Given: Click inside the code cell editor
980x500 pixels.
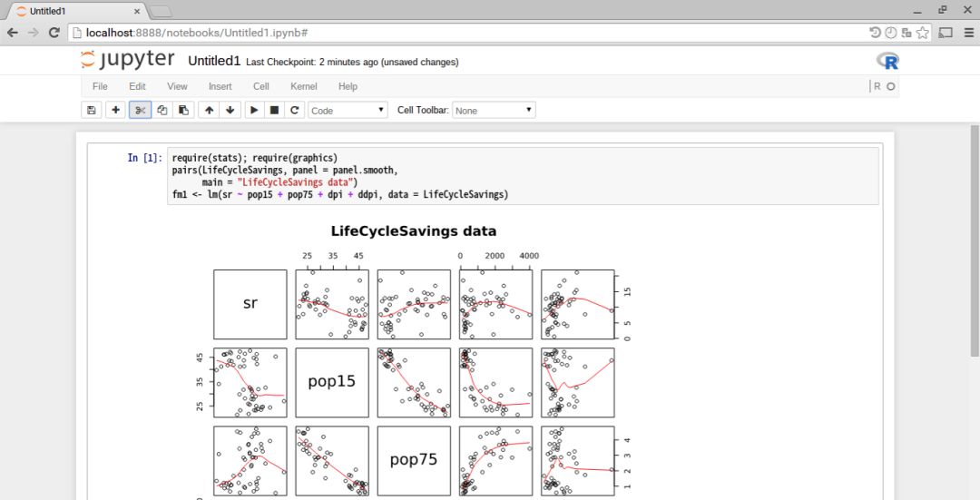Looking at the screenshot, I should tap(523, 176).
